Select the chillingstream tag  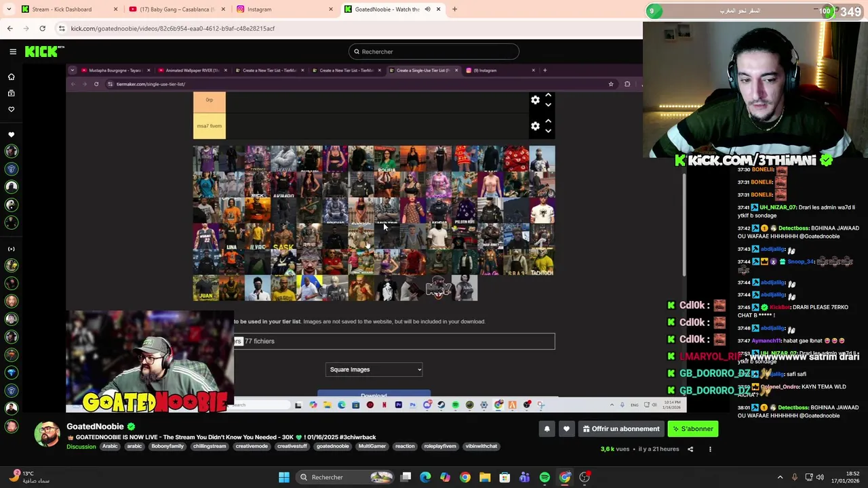pos(210,447)
